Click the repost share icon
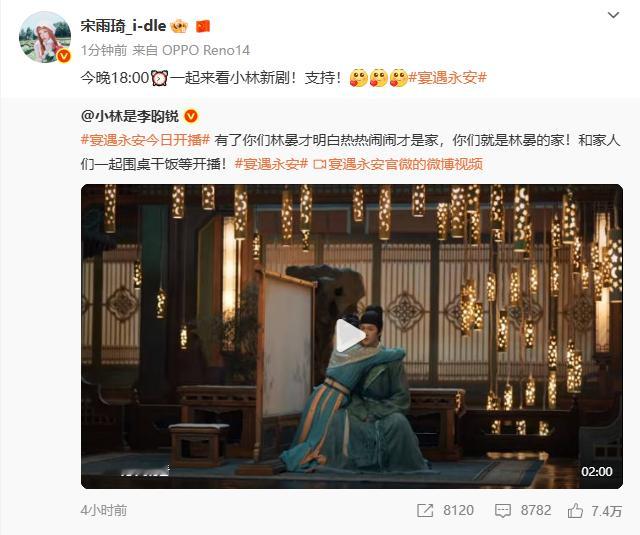640x535 pixels. 425,511
